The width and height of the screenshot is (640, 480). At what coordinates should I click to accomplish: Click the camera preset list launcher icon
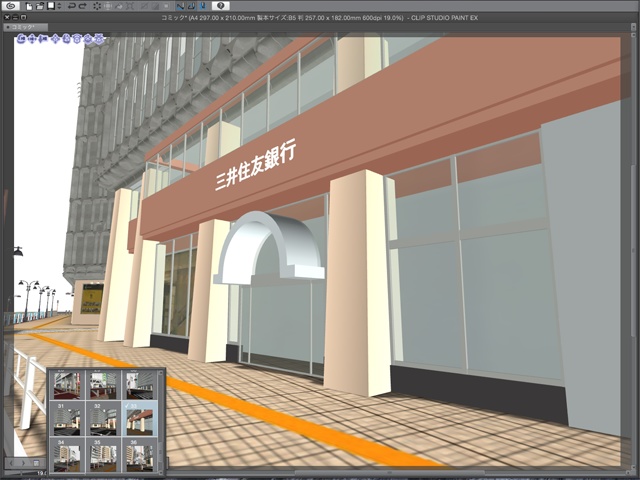pos(36,463)
